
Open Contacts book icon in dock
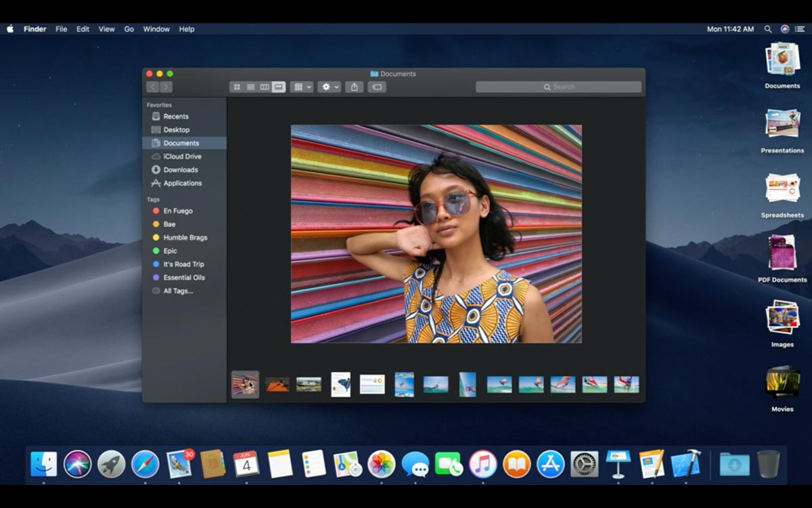212,464
